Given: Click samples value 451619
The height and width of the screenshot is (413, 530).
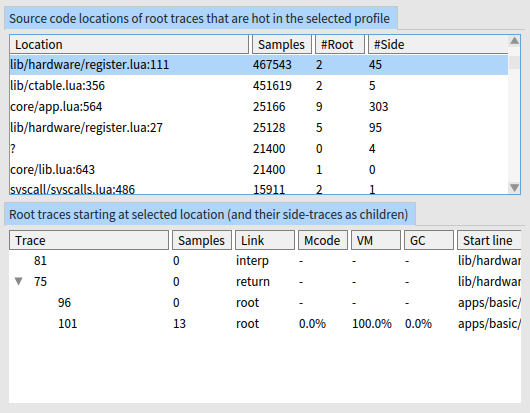Looking at the screenshot, I should (272, 86).
